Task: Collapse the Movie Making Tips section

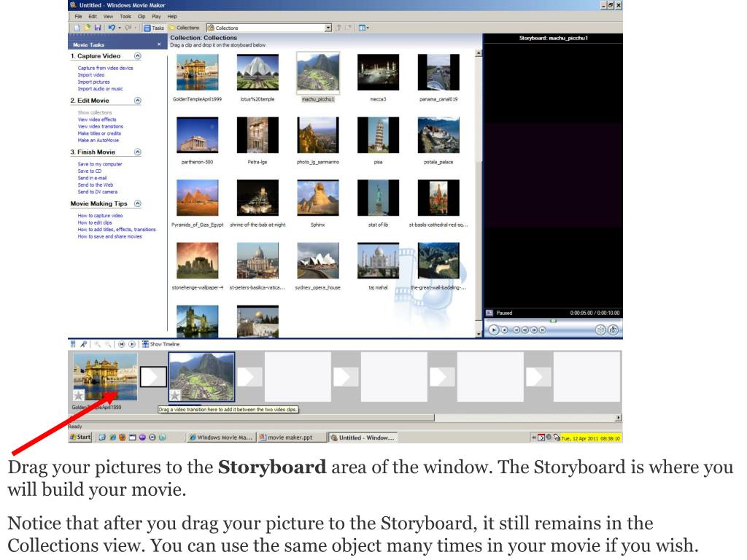Action: coord(138,203)
